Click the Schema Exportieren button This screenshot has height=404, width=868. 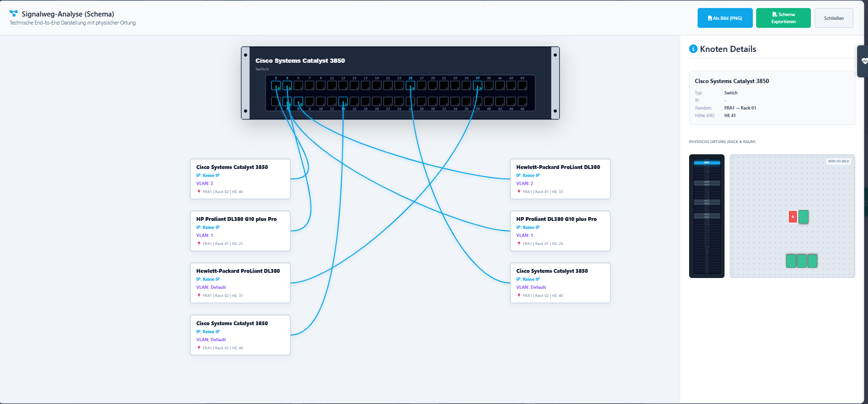(x=784, y=18)
